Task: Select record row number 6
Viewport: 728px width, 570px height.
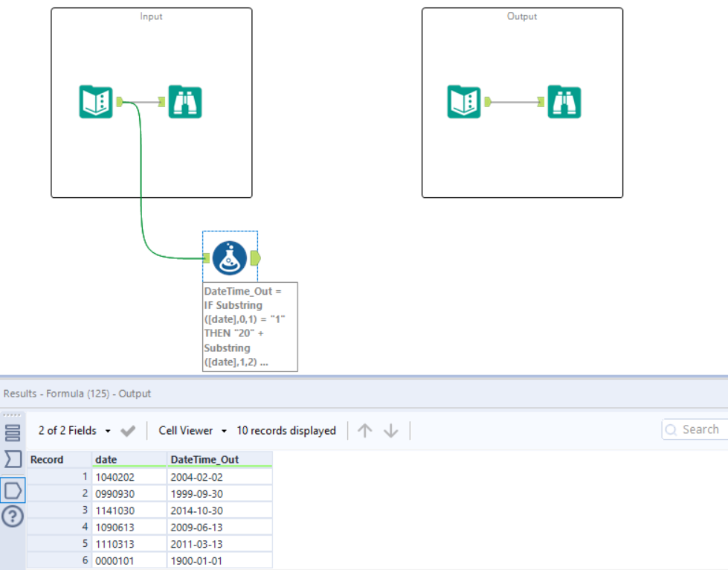Action: (x=59, y=561)
